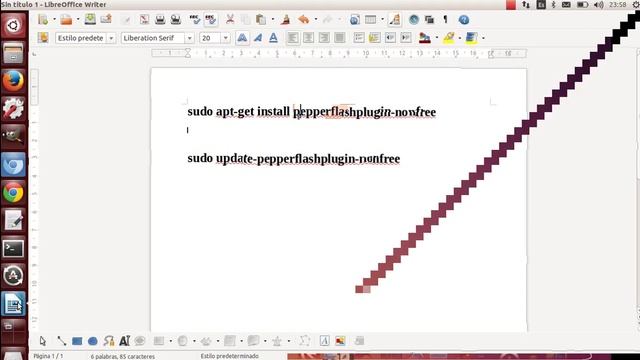
Task: Expand the Open file dropdown arrow
Action: [x=78, y=20]
